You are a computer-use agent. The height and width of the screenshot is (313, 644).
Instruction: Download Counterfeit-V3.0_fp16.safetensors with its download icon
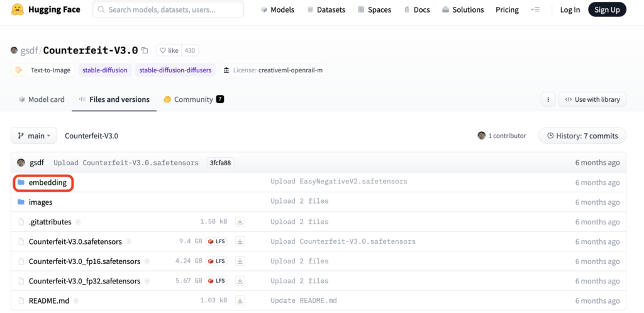240,261
